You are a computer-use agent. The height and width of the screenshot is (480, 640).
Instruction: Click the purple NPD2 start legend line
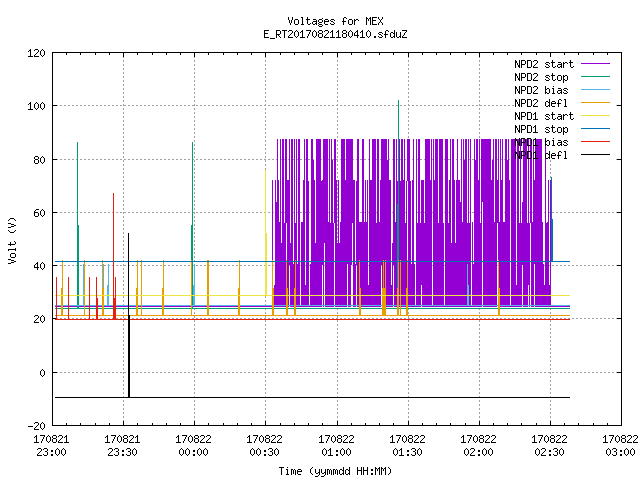595,64
